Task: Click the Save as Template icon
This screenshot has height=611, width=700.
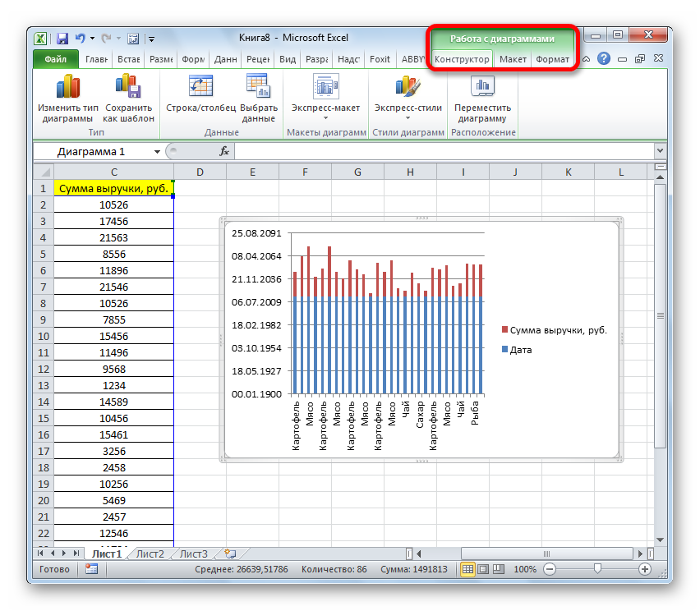Action: pos(128,86)
